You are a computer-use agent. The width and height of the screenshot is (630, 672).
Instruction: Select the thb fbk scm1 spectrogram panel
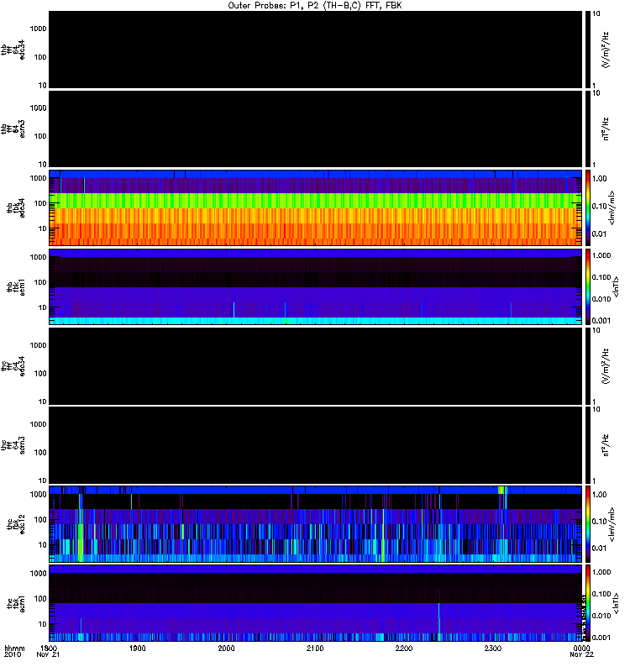click(x=316, y=286)
